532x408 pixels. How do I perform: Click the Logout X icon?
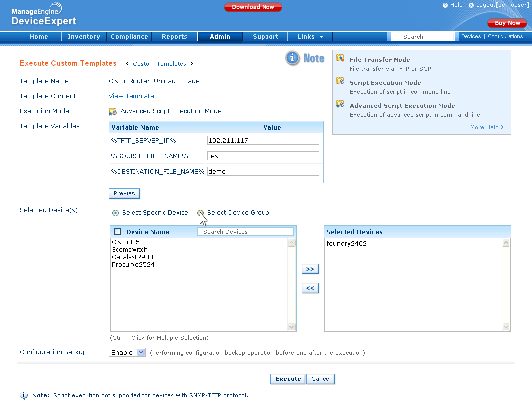coord(471,5)
